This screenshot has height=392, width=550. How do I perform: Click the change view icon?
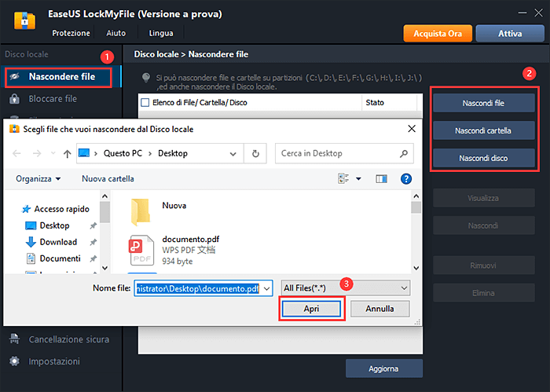coord(343,179)
